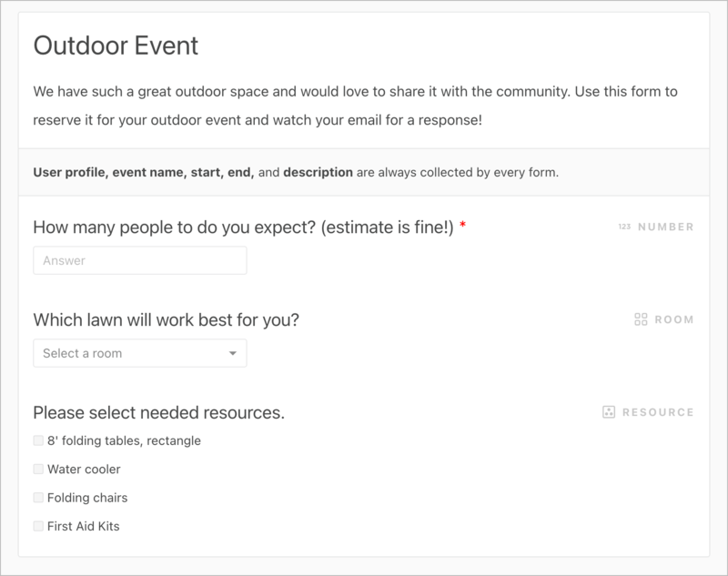Enable the Water cooler checkbox
728x576 pixels.
(37, 469)
